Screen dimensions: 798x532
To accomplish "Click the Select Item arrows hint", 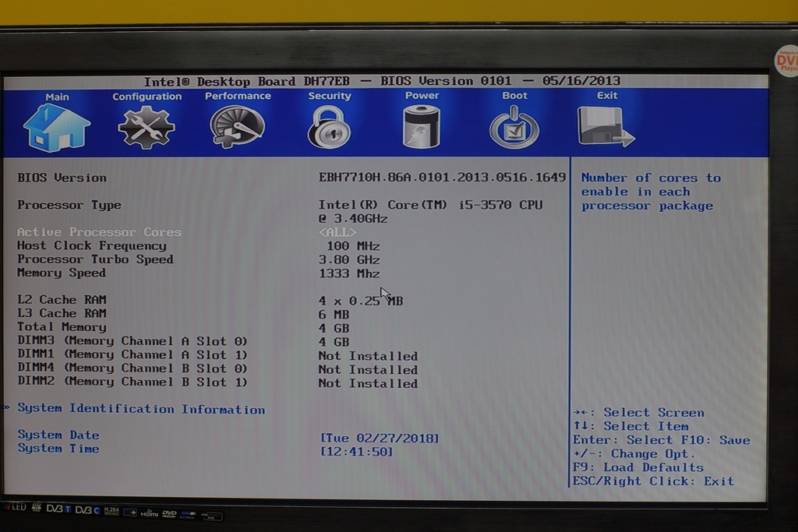I will (631, 426).
